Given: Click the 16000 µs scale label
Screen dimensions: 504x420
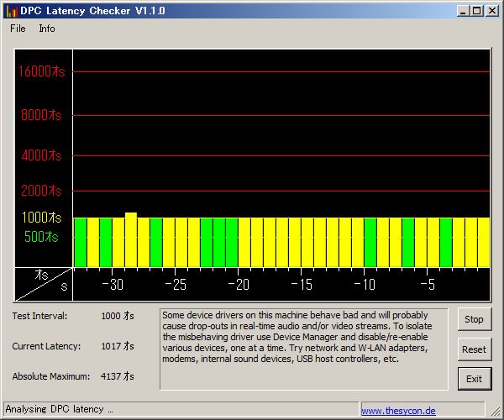Looking at the screenshot, I should coord(41,71).
